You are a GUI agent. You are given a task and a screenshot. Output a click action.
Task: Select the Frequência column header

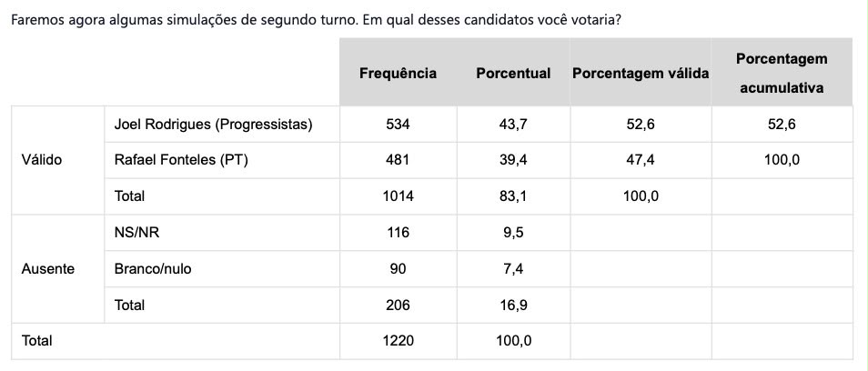[398, 74]
